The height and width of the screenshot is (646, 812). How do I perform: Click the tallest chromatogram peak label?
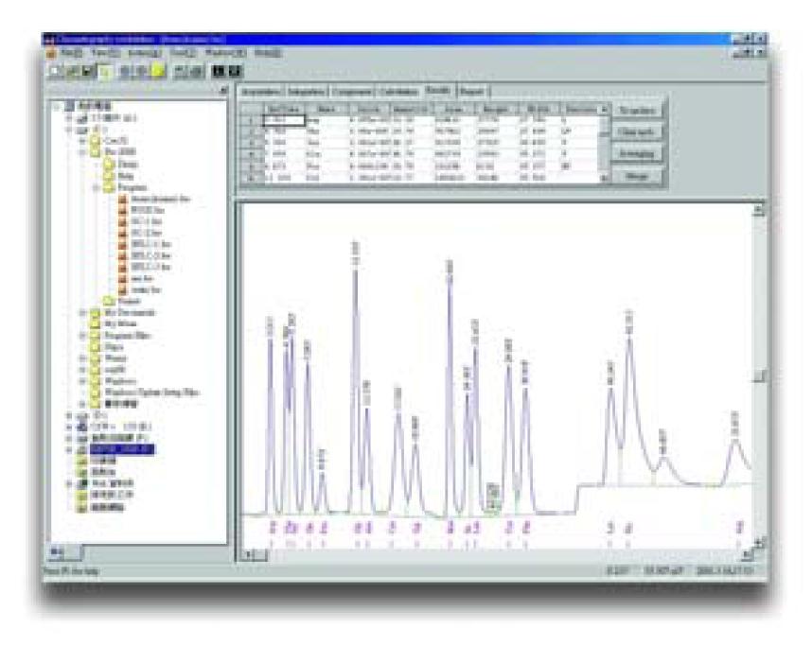[x=355, y=253]
